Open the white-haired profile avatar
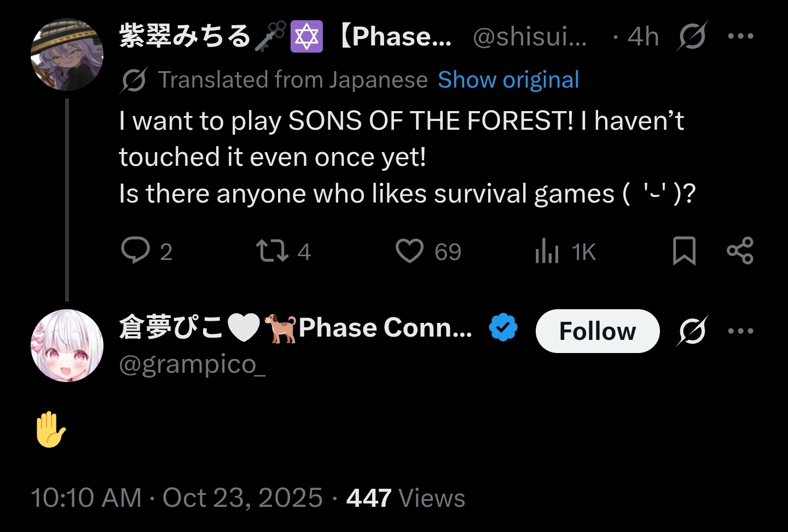This screenshot has width=788, height=532. coord(67,345)
